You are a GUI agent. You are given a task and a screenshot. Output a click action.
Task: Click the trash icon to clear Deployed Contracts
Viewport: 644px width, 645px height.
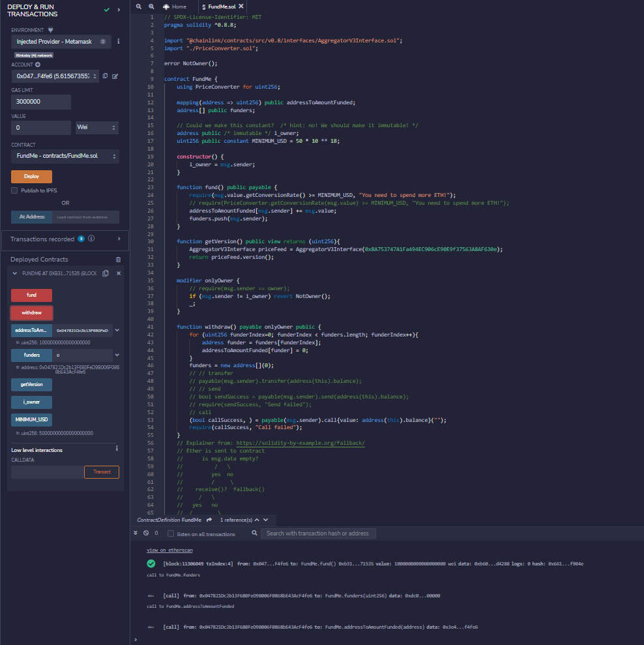coord(119,260)
